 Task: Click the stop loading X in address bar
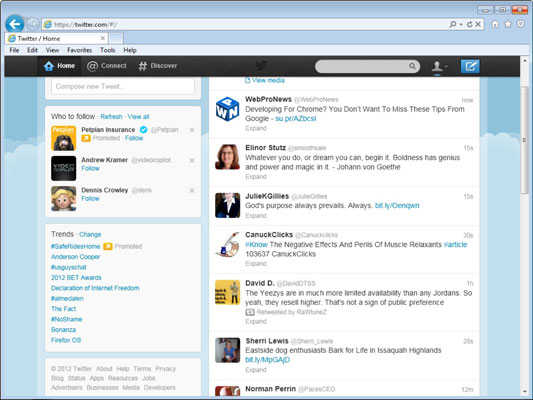tap(478, 24)
